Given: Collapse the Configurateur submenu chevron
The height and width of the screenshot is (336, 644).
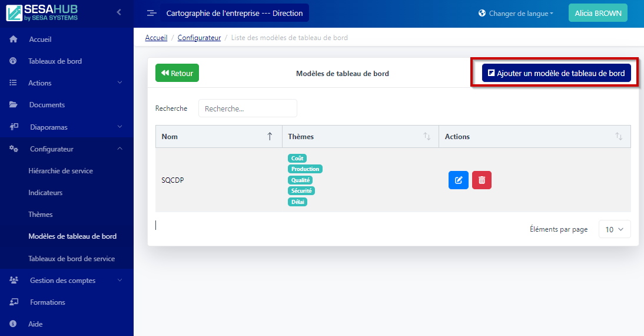Looking at the screenshot, I should coord(120,148).
